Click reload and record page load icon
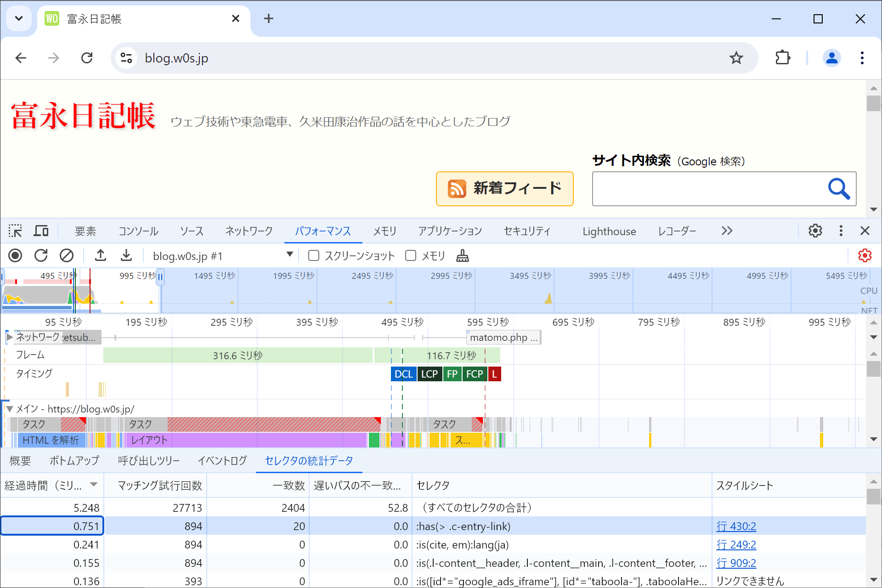The width and height of the screenshot is (882, 588). [41, 255]
